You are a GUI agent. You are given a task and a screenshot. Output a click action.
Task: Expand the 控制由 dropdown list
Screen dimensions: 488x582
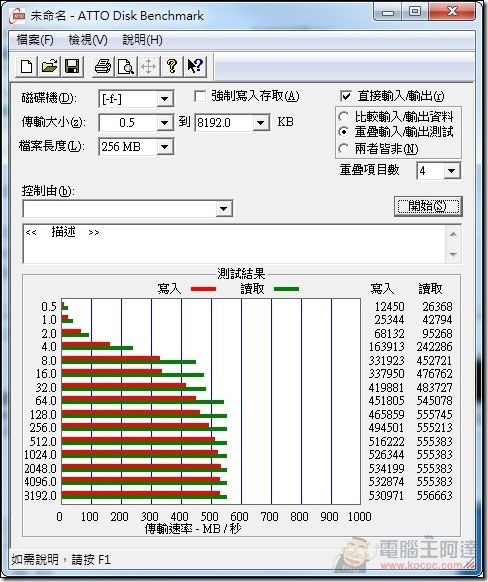click(224, 209)
